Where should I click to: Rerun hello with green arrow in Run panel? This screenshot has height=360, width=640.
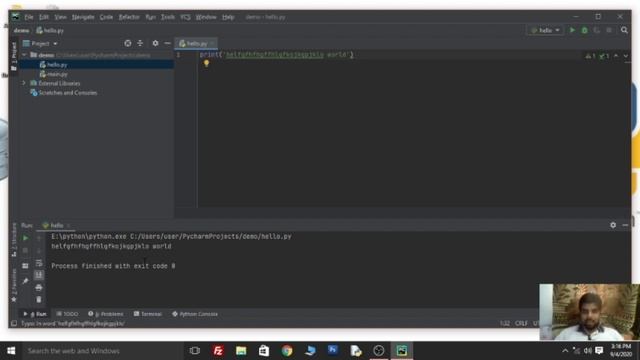[25, 238]
